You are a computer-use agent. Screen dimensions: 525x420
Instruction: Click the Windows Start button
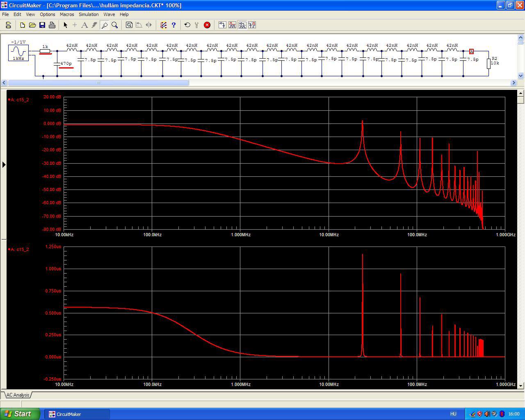coord(20,414)
